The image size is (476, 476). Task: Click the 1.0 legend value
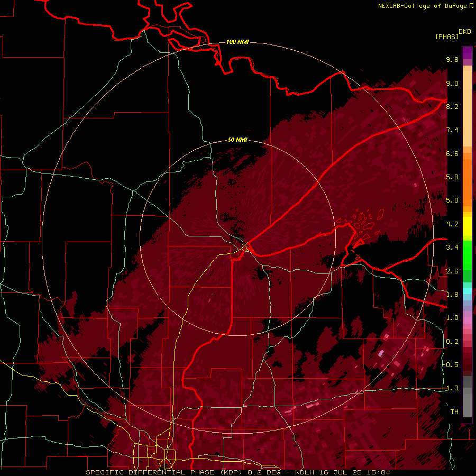coord(452,318)
